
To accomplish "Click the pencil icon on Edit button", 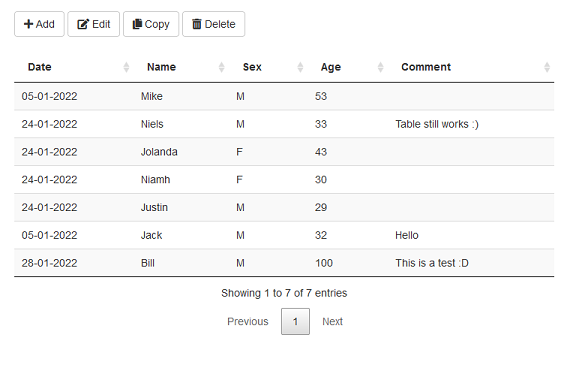I will coord(83,24).
